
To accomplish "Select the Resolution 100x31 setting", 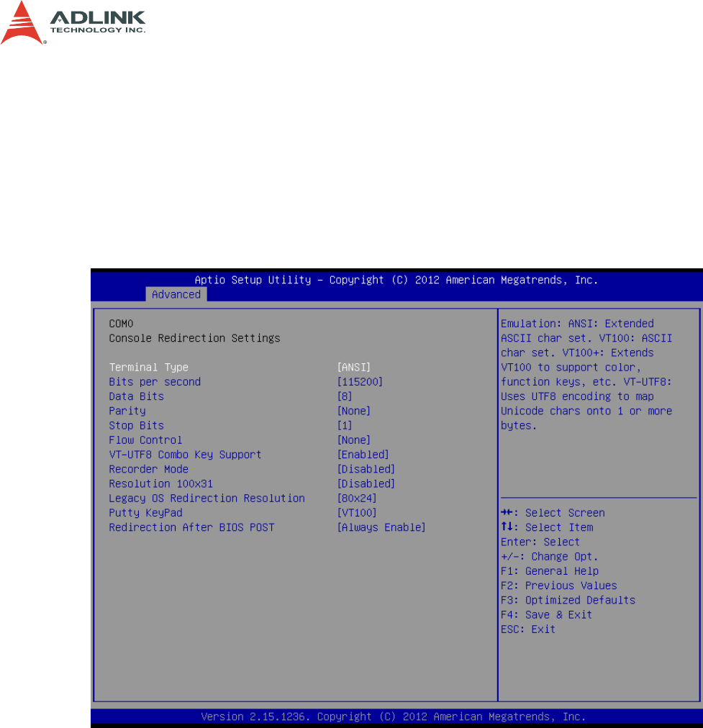I will tap(160, 483).
